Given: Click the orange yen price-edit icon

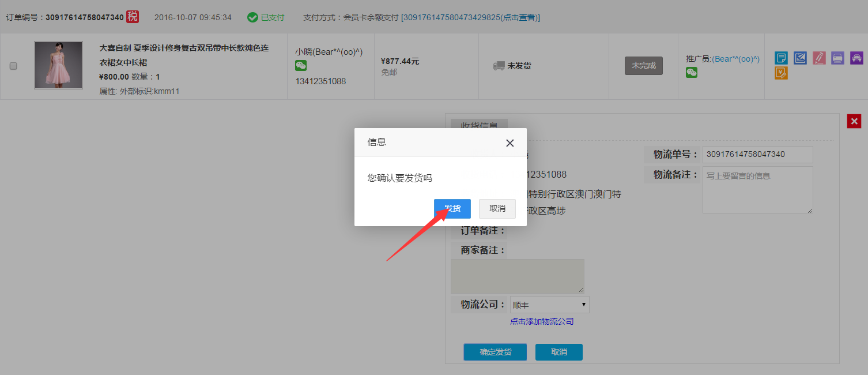Looking at the screenshot, I should point(781,73).
